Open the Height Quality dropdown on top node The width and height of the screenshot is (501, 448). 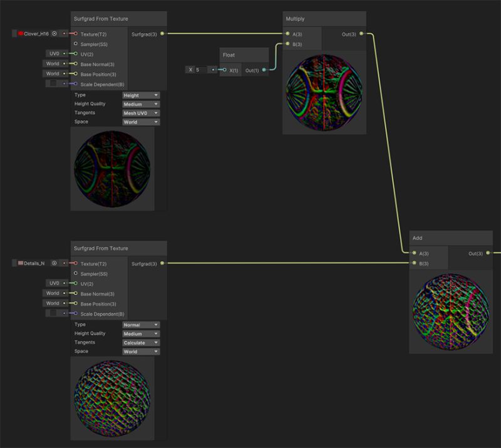[139, 104]
